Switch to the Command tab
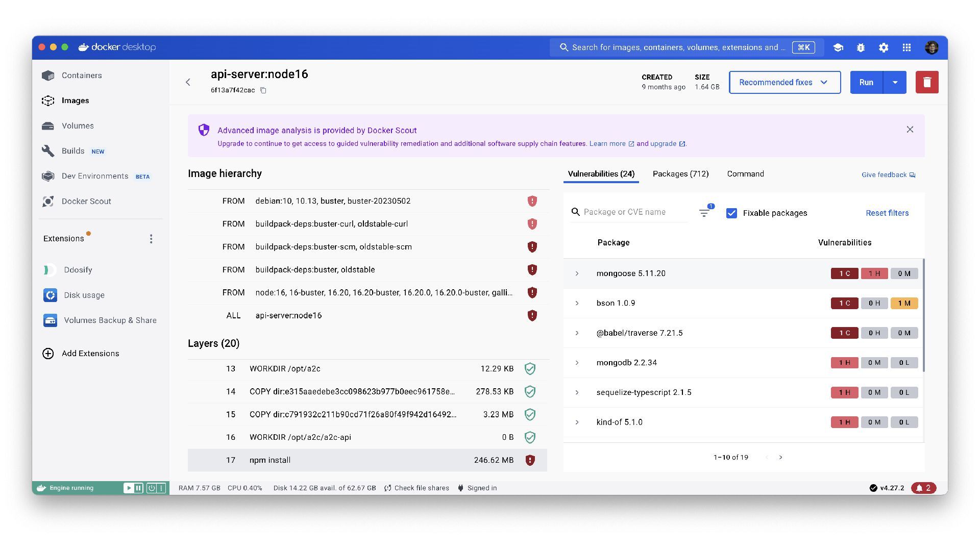Screen dimensions: 980x551 [x=745, y=174]
